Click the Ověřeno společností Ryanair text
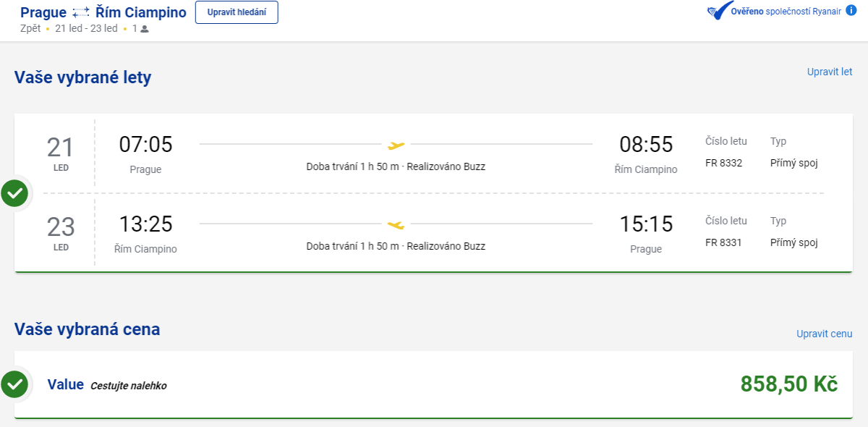Viewport: 868px width, 427px height. (x=786, y=12)
